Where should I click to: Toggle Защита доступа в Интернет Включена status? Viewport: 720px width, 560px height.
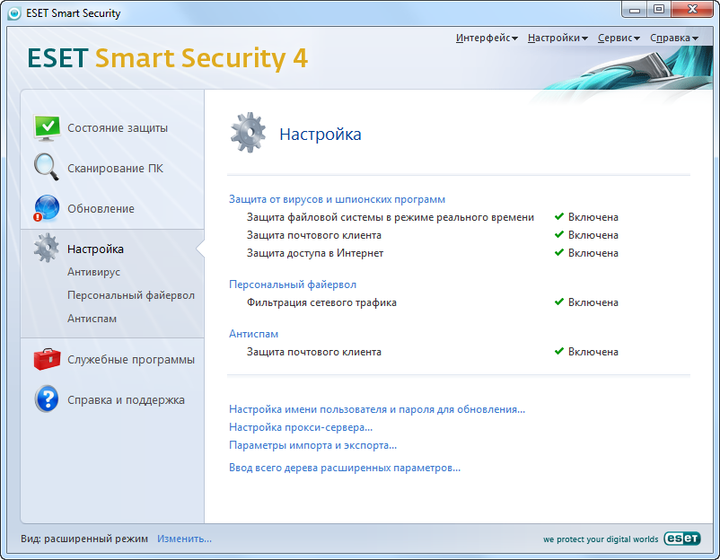pos(586,253)
